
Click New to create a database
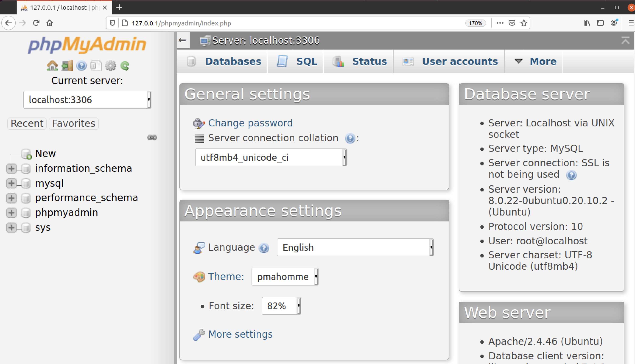tap(45, 154)
